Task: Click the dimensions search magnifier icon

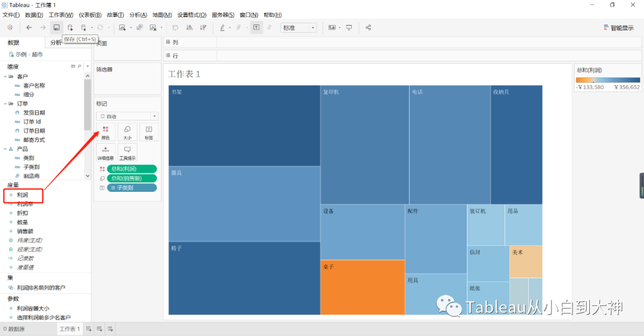Action: click(x=80, y=66)
